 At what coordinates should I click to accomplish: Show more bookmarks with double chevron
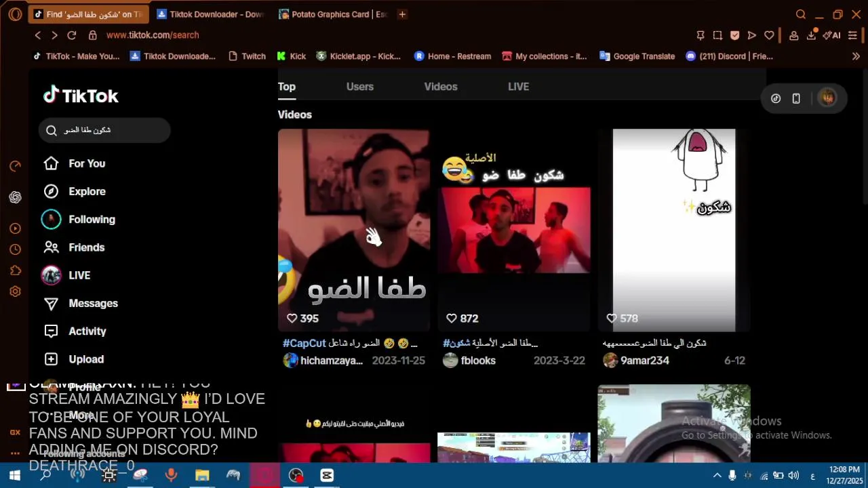[856, 56]
